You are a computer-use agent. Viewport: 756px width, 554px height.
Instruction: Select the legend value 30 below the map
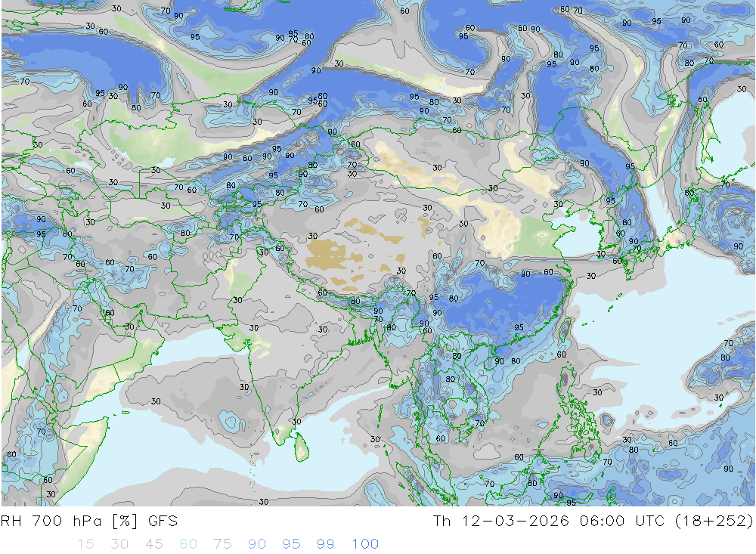coord(119,544)
